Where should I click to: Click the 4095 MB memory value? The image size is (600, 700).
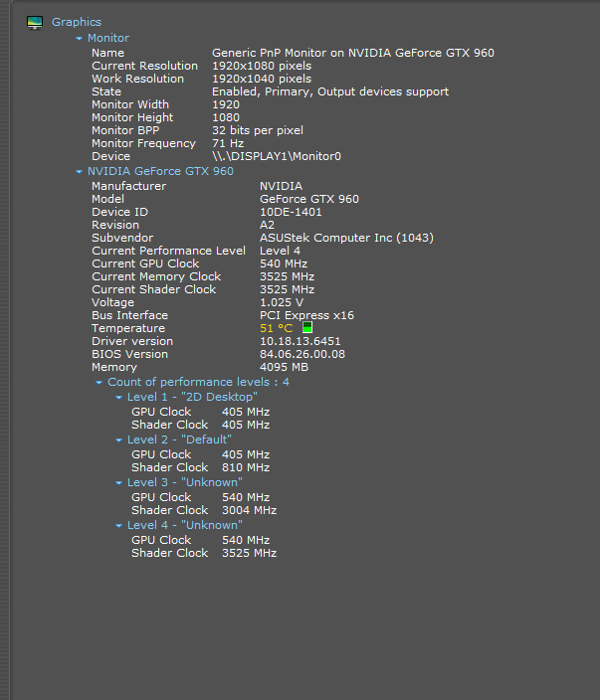(x=284, y=367)
